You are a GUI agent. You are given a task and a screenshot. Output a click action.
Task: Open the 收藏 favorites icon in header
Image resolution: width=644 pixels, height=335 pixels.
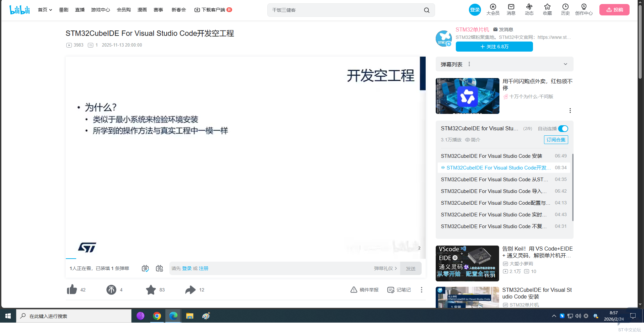pyautogui.click(x=547, y=9)
